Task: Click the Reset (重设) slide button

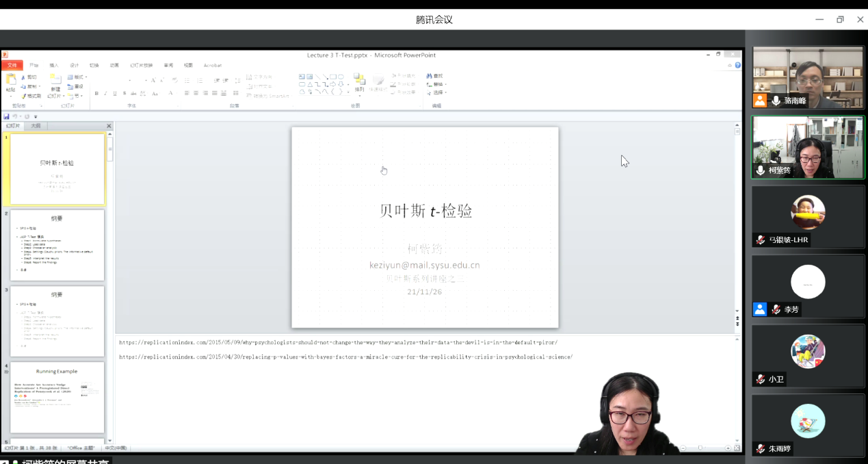Action: point(76,86)
